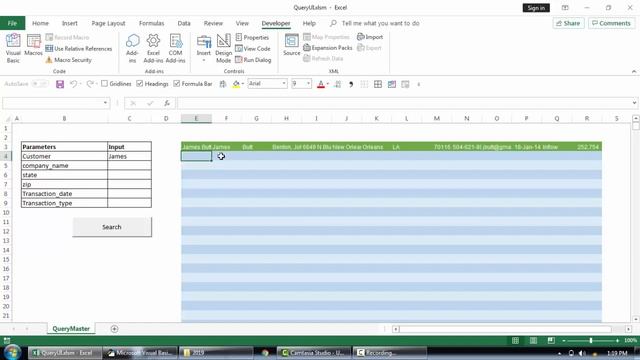Uncheck the Formula Bar checkbox
This screenshot has height=360, width=640.
click(177, 84)
